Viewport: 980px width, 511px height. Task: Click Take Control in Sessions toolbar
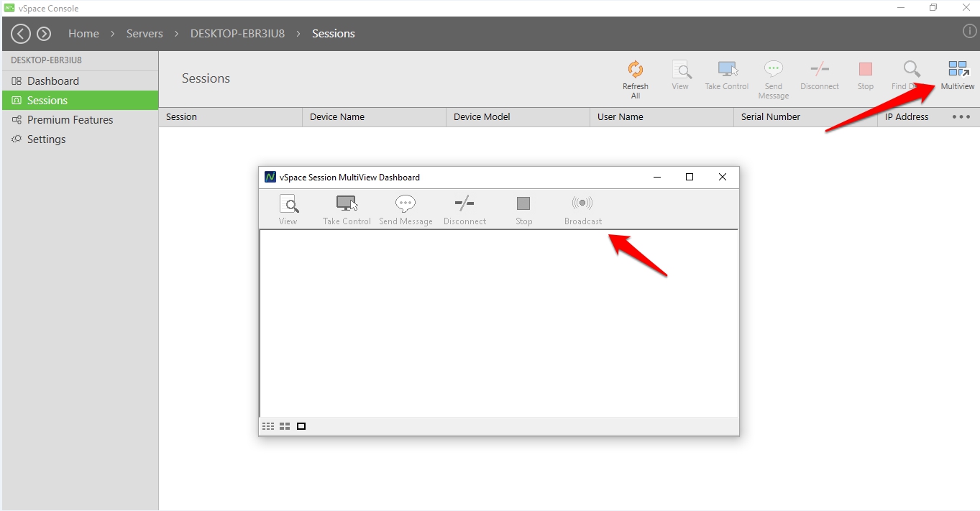coord(727,75)
